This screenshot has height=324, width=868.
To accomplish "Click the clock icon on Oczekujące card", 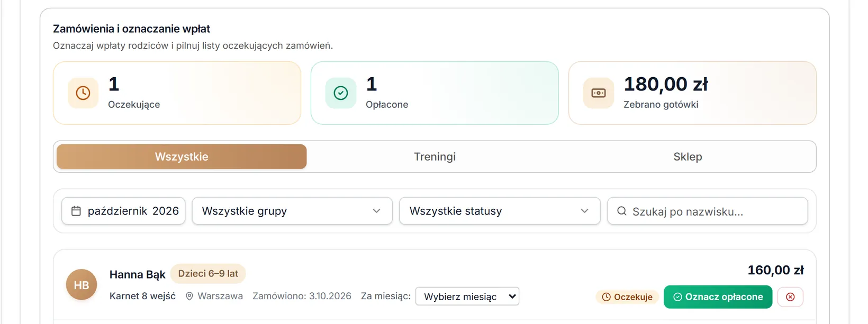I will [83, 93].
